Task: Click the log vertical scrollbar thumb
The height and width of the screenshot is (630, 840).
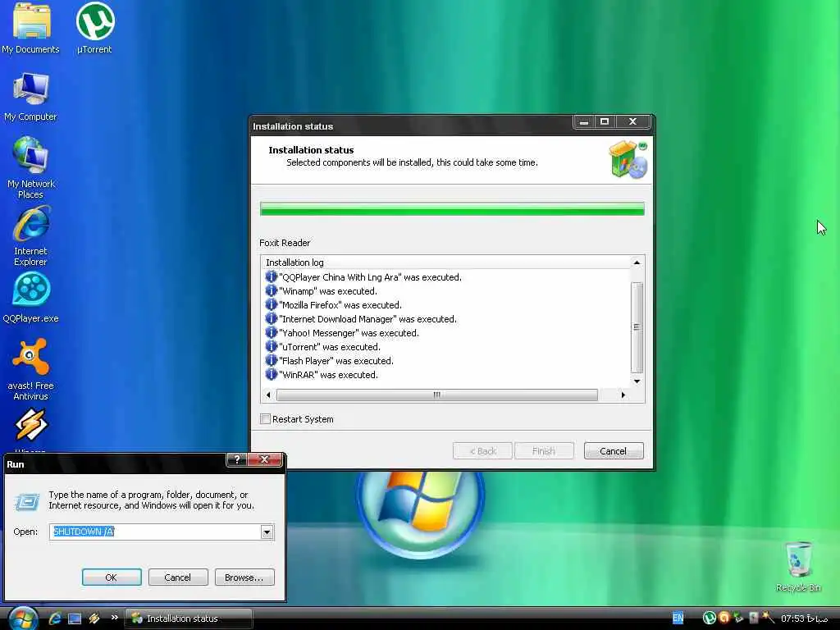Action: click(637, 326)
